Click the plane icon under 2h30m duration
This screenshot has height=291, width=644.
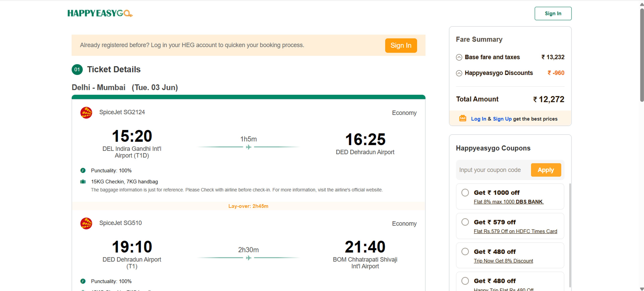coord(249,258)
